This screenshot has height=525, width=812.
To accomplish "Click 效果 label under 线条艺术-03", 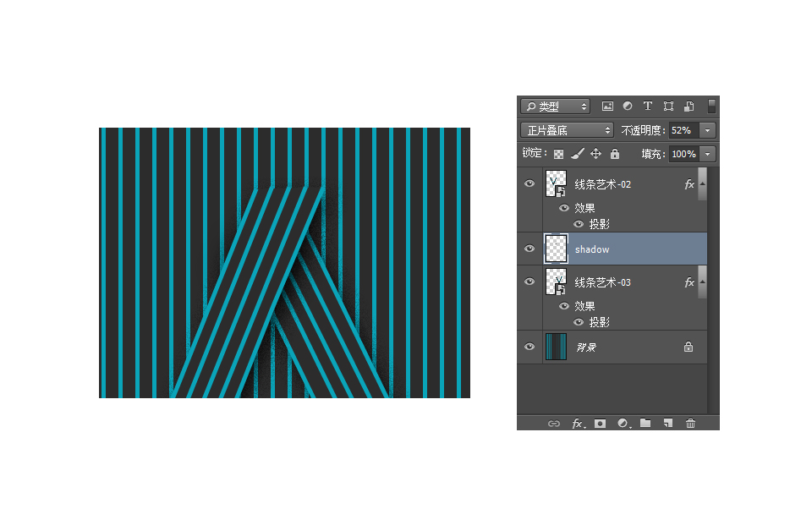I will tap(584, 306).
